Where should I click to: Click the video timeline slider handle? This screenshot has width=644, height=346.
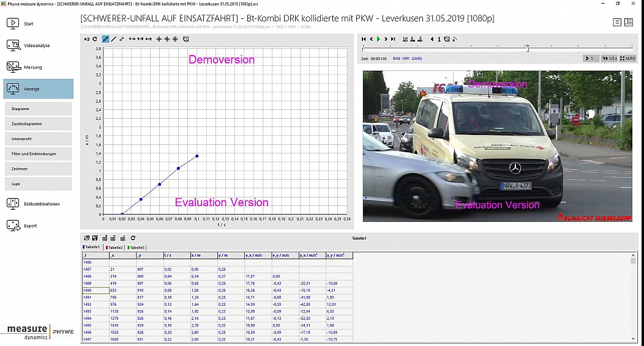coord(528,48)
